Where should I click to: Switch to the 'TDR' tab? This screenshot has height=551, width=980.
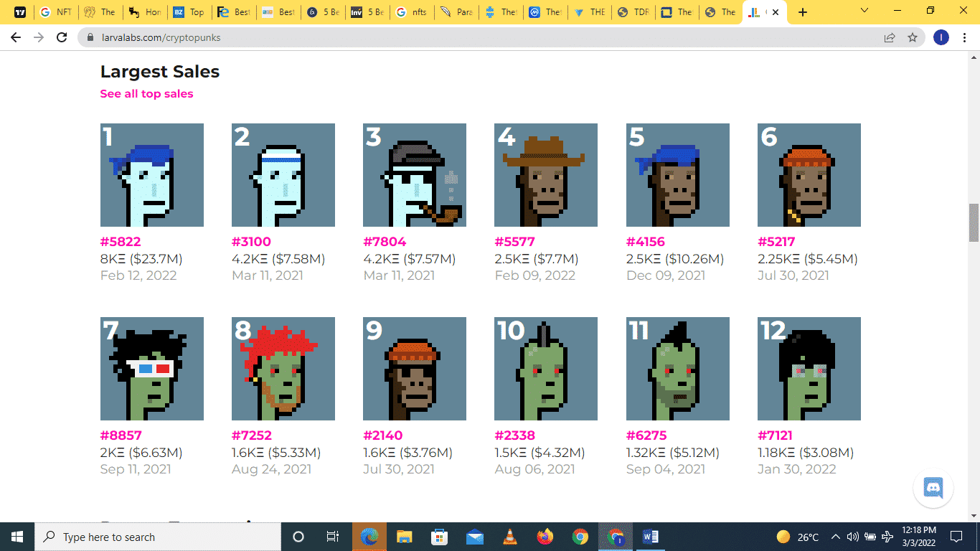[634, 12]
